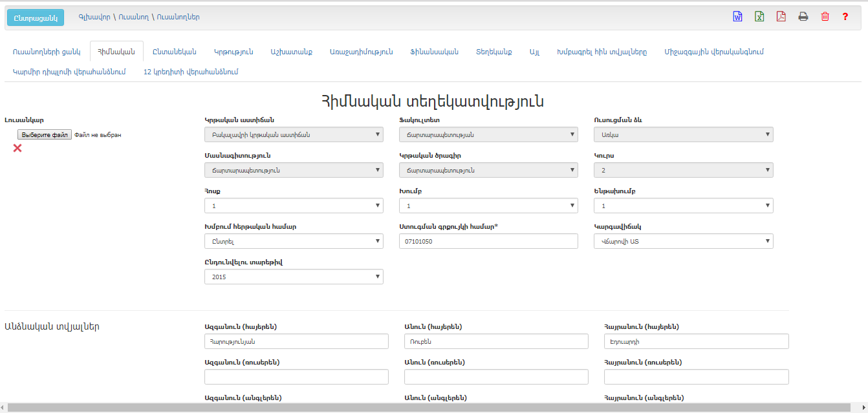The image size is (868, 413).
Task: Open the Ենթախումբ dropdown
Action: [683, 206]
